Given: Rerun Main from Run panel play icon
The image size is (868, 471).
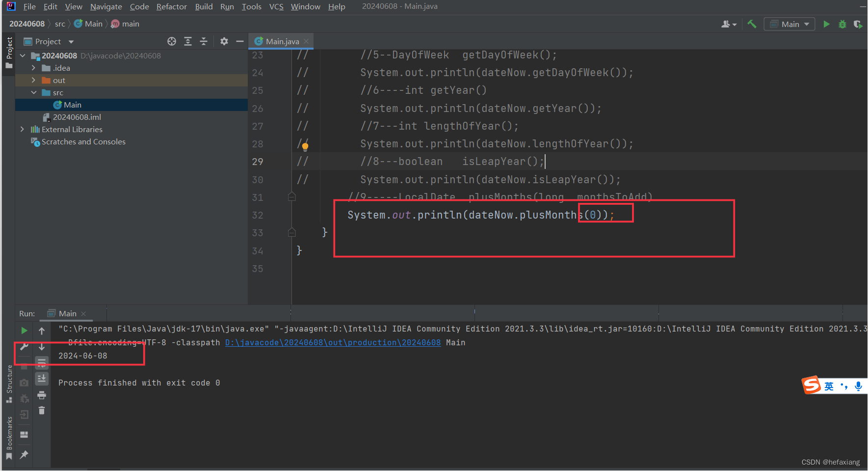Looking at the screenshot, I should tap(24, 331).
